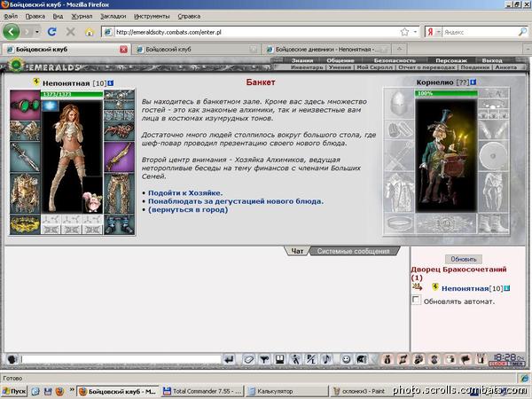Click the musical note sound icon
The width and height of the screenshot is (532, 399).
(326, 359)
